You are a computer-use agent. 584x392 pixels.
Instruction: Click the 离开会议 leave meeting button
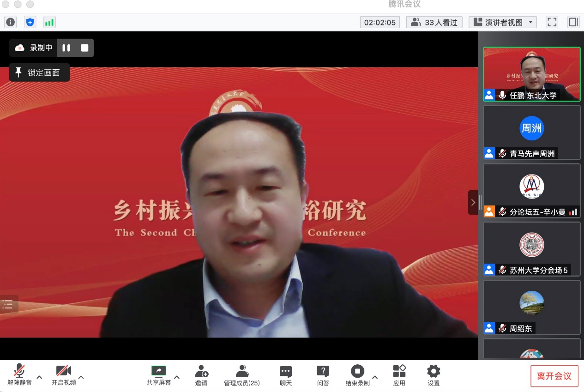[x=554, y=376]
